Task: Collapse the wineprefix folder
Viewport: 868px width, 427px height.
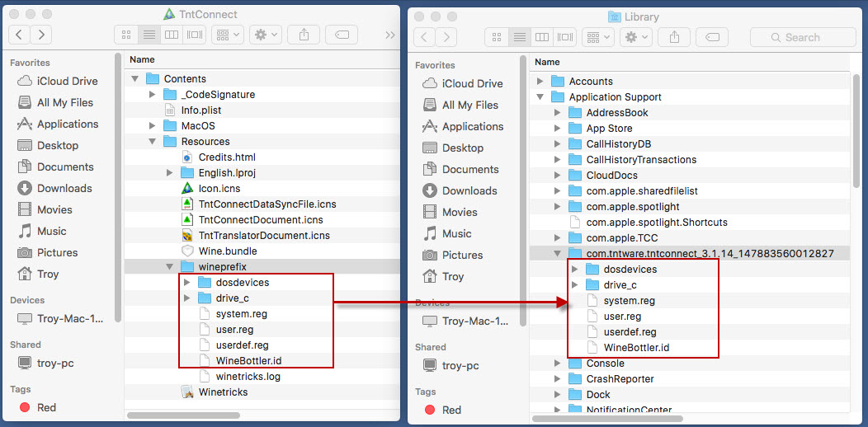Action: click(170, 267)
